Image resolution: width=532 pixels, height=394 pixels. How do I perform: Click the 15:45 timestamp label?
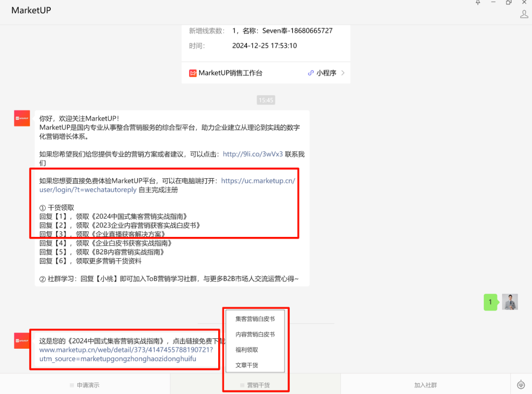click(x=266, y=100)
